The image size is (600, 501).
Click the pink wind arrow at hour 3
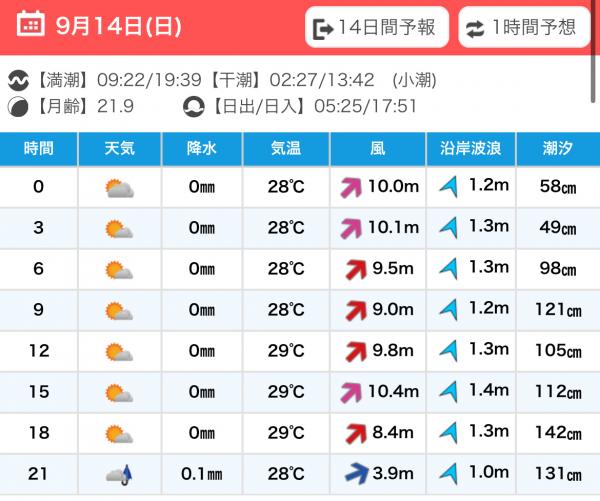[352, 228]
